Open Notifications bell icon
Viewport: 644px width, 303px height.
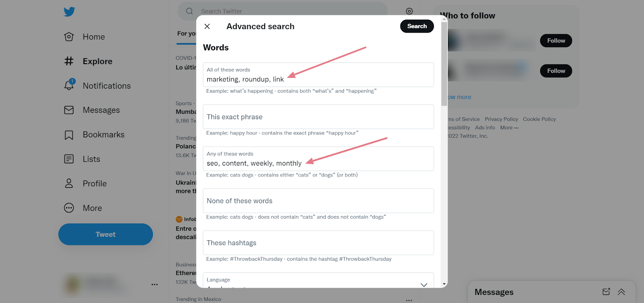pos(69,85)
